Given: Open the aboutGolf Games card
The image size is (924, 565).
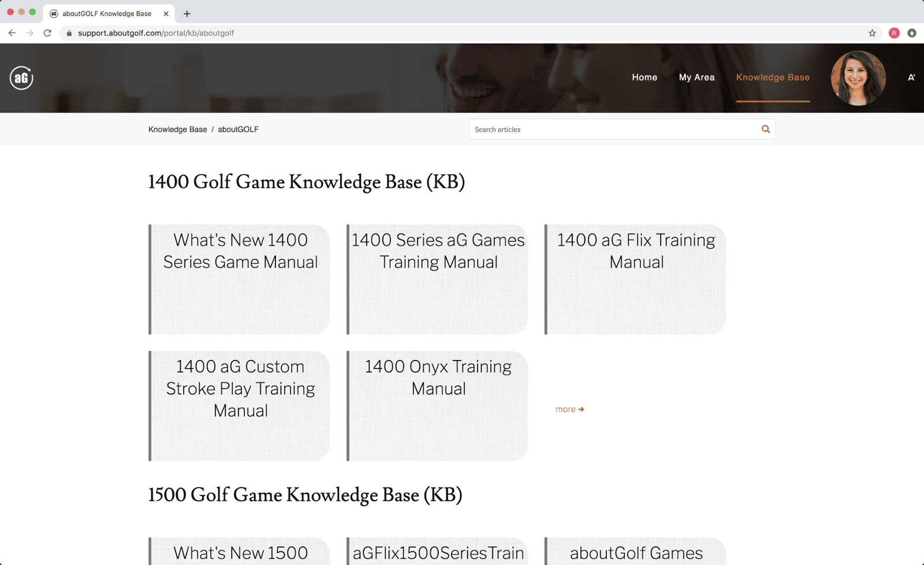Looking at the screenshot, I should click(x=635, y=552).
